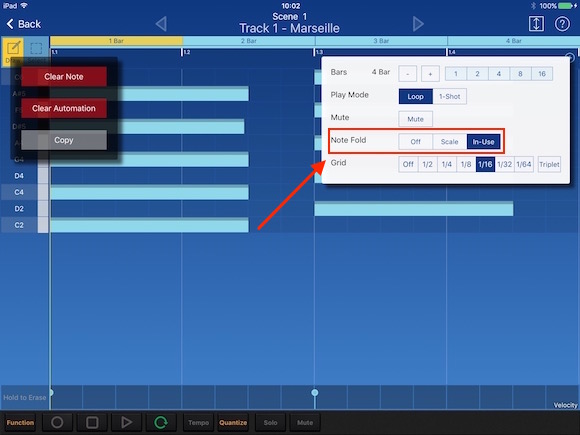Tap the Bluetooth icon in status bar
580x435 pixels.
(x=533, y=6)
